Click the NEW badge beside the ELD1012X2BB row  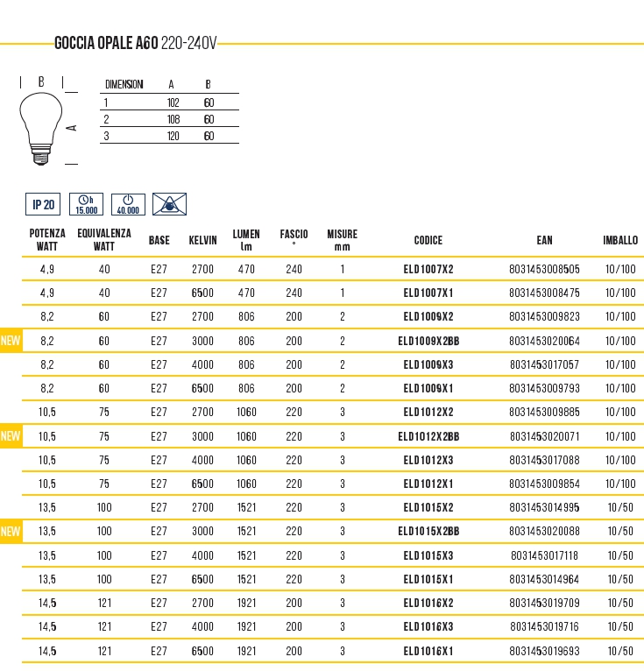(x=11, y=436)
